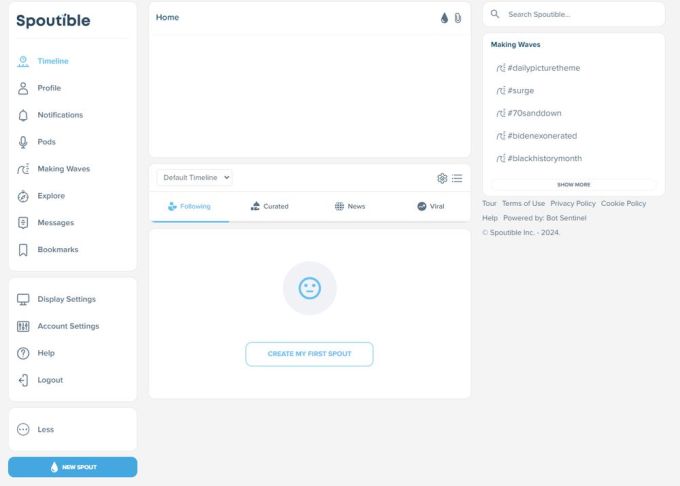680x486 pixels.
Task: Open the #bidenexonerated hashtag
Action: pos(542,136)
